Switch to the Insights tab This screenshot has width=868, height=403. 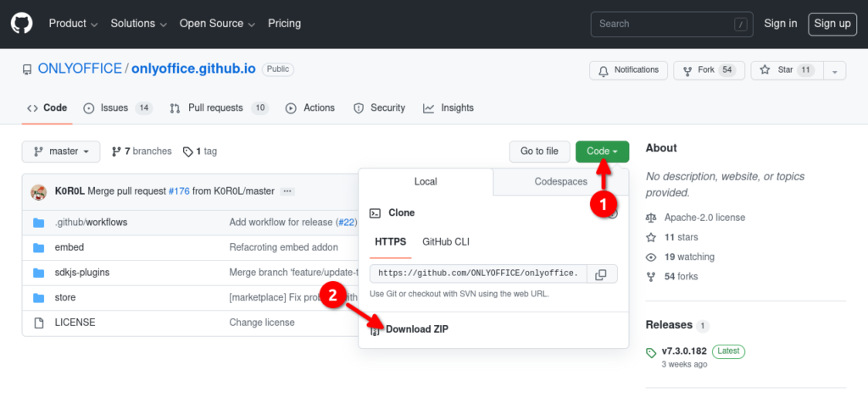pos(448,108)
